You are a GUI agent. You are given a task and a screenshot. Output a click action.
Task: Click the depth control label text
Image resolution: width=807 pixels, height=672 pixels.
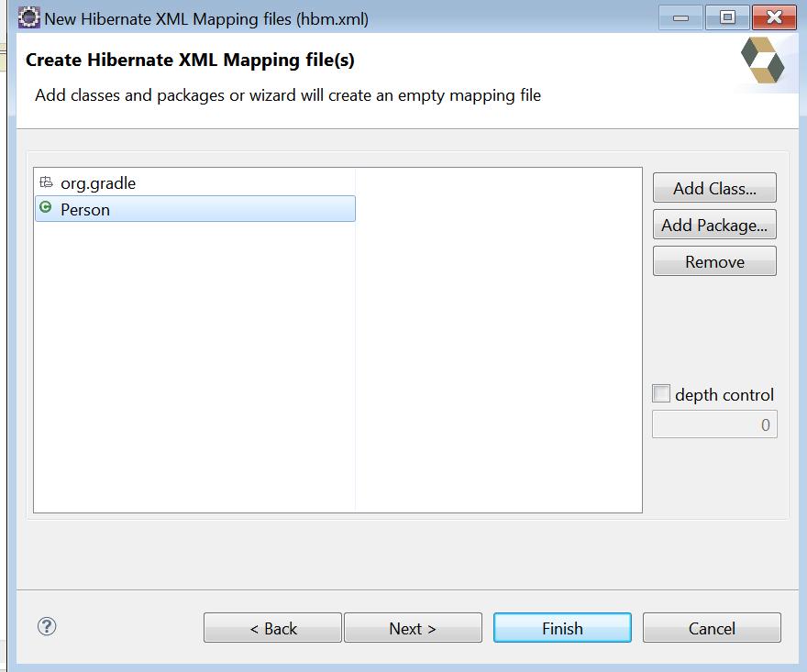[723, 394]
